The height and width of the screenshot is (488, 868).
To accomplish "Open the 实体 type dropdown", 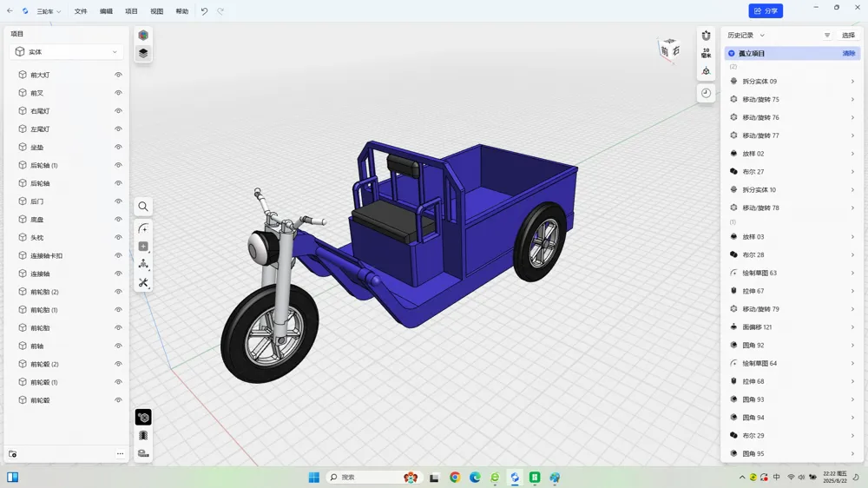I will 67,51.
